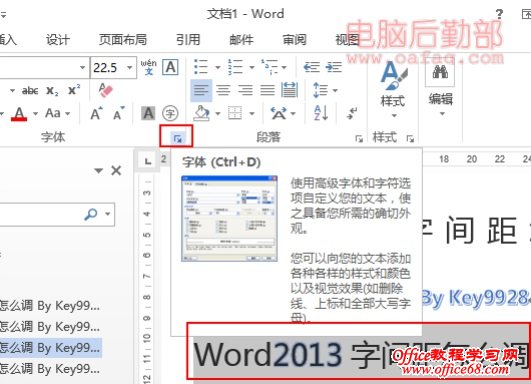Screen dimensions: 531x384
Task: Center align text
Action: 223,90
